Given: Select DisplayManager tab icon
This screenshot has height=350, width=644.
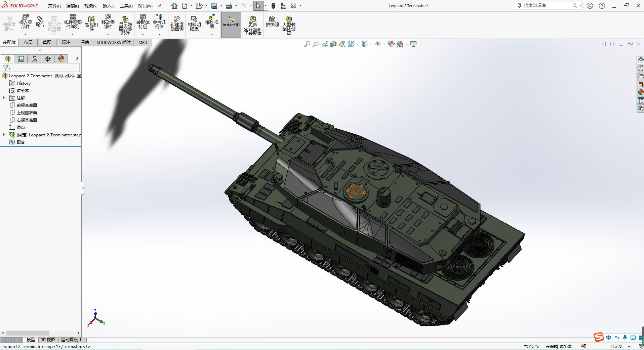Looking at the screenshot, I should coord(61,59).
